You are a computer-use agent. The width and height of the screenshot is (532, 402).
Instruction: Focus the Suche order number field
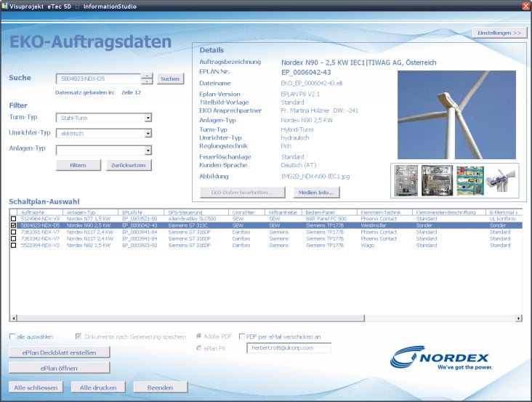pos(98,79)
